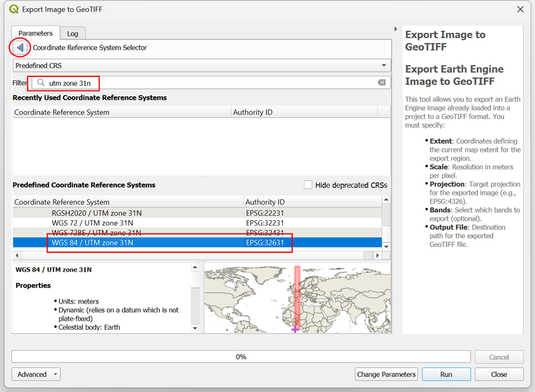Toggle Hide deprecated CRSs checkbox
This screenshot has width=535, height=392.
308,185
